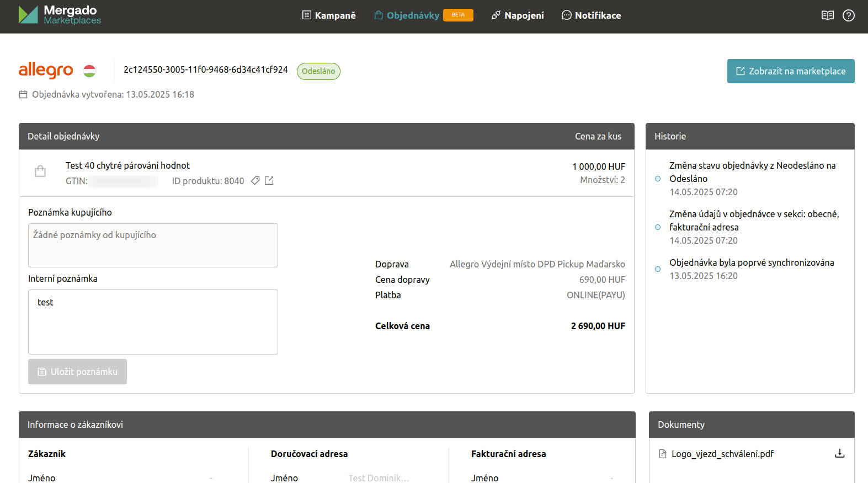This screenshot has width=868, height=483.
Task: Click the shopping bag product icon
Action: coord(40,171)
